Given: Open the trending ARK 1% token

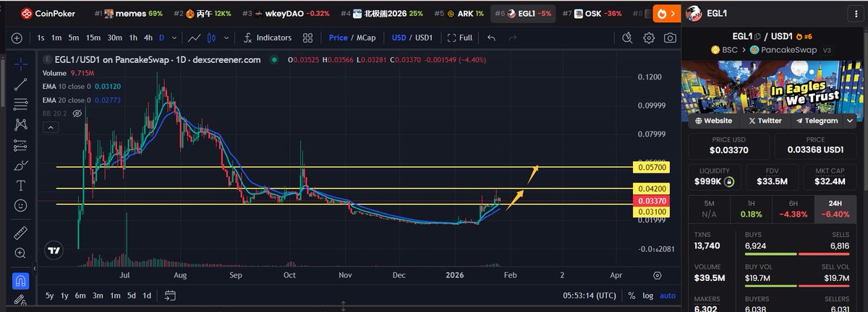Looking at the screenshot, I should [x=459, y=14].
